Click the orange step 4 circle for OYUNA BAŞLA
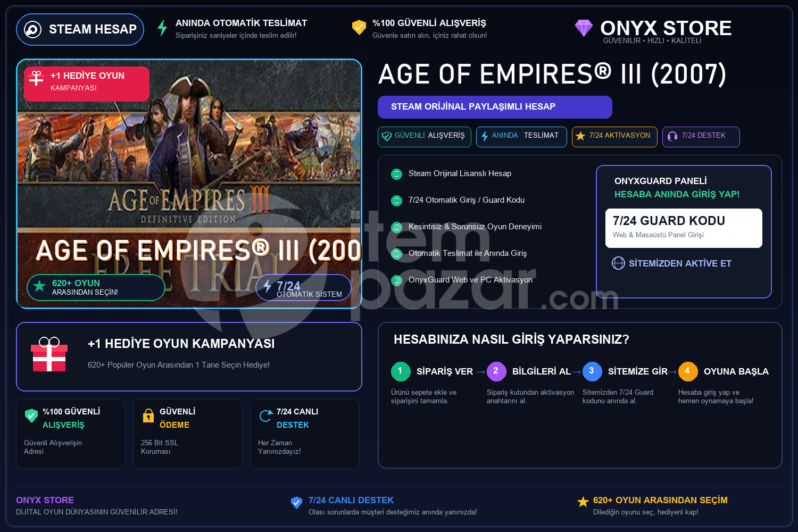Viewport: 798px width, 532px height. point(688,371)
